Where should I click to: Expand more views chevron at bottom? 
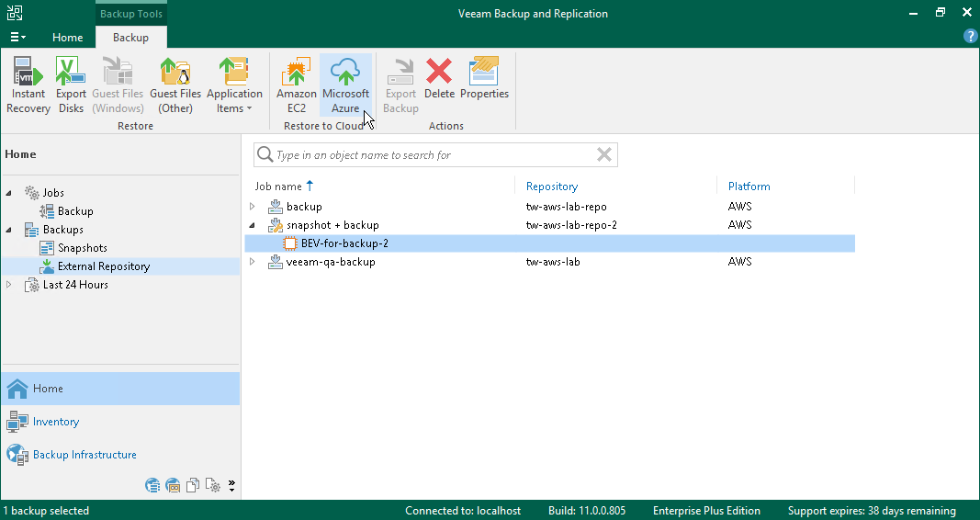pyautogui.click(x=231, y=486)
